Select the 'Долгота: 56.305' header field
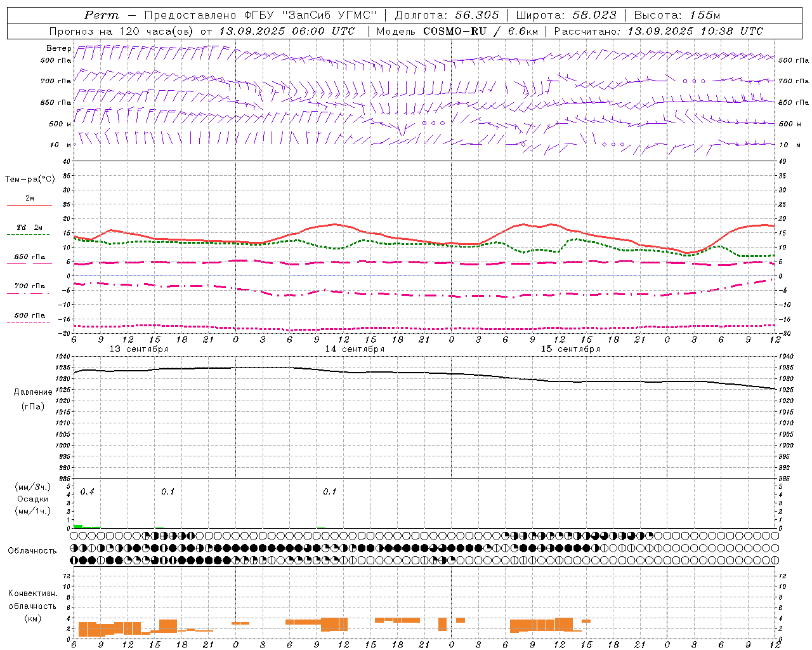 click(x=447, y=15)
